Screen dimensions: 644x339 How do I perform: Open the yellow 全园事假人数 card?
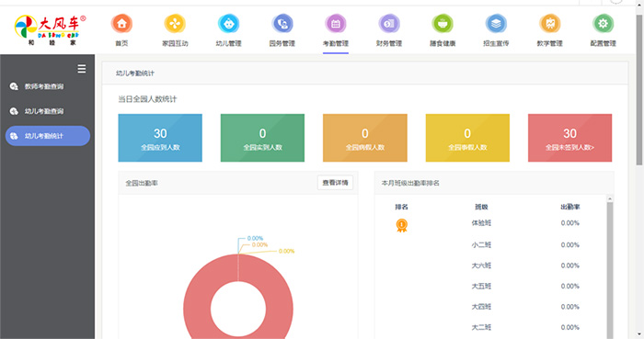click(467, 138)
